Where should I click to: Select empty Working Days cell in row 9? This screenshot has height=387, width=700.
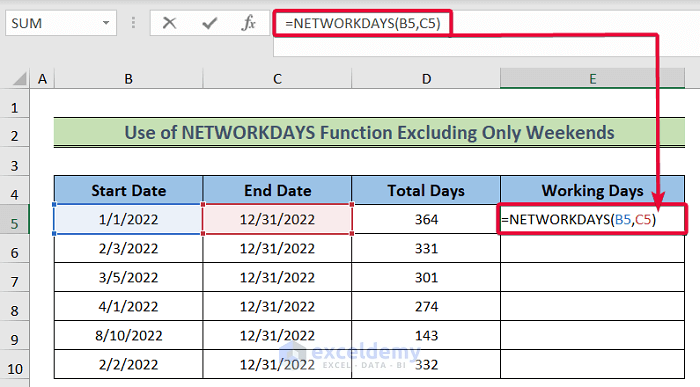592,335
